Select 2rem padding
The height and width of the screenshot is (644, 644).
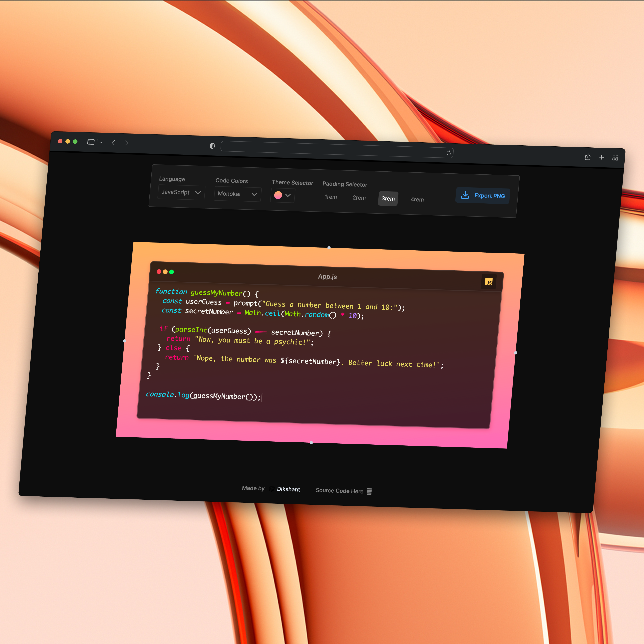click(359, 198)
